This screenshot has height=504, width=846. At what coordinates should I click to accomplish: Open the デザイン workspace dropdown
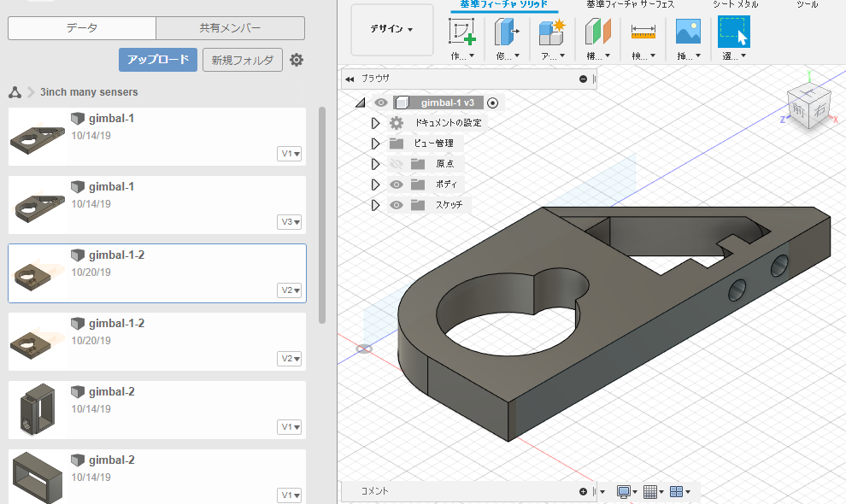pos(391,29)
